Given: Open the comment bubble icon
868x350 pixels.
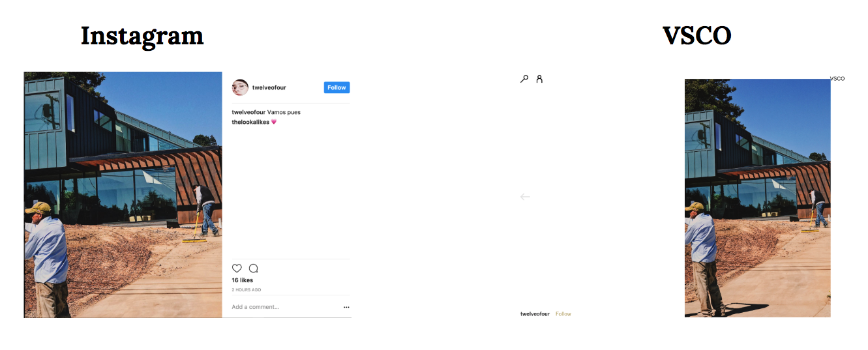Looking at the screenshot, I should click(254, 269).
